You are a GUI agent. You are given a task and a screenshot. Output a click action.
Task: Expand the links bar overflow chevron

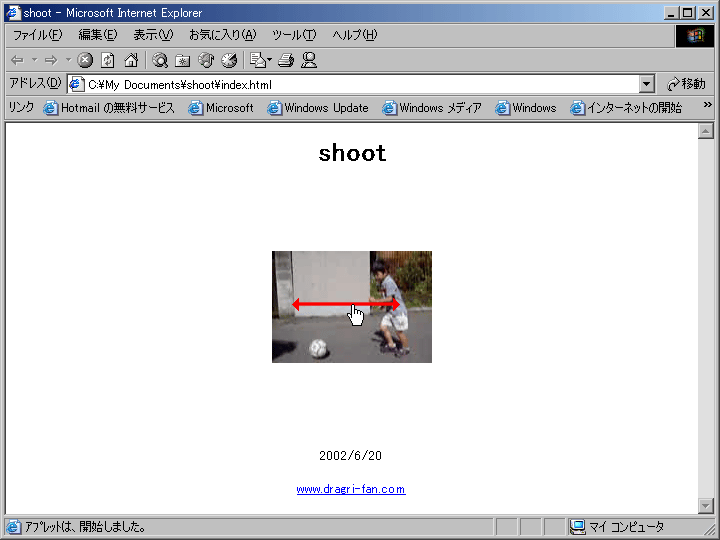[707, 105]
